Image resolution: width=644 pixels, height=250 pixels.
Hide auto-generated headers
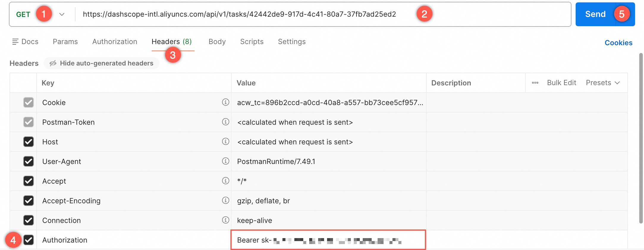(x=101, y=63)
